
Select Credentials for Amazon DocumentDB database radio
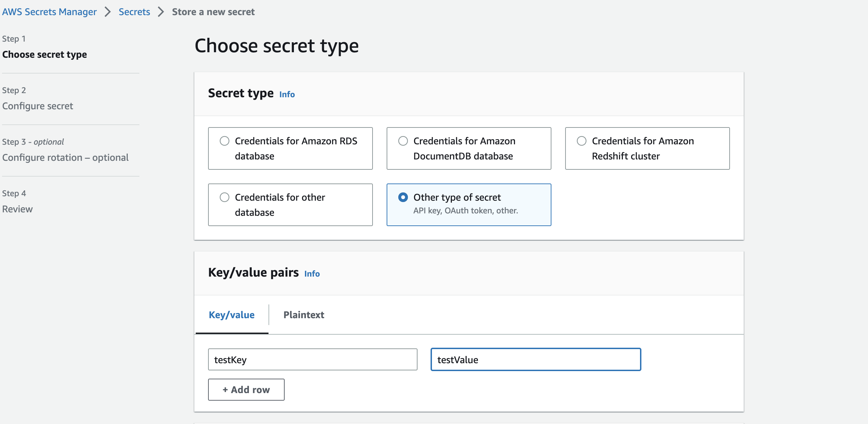(x=403, y=141)
